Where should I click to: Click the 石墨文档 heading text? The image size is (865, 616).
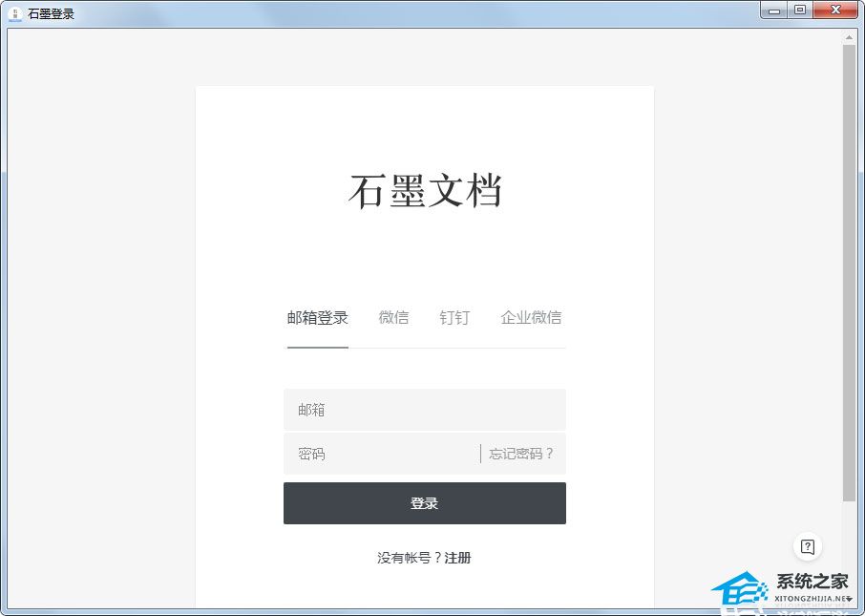point(425,191)
